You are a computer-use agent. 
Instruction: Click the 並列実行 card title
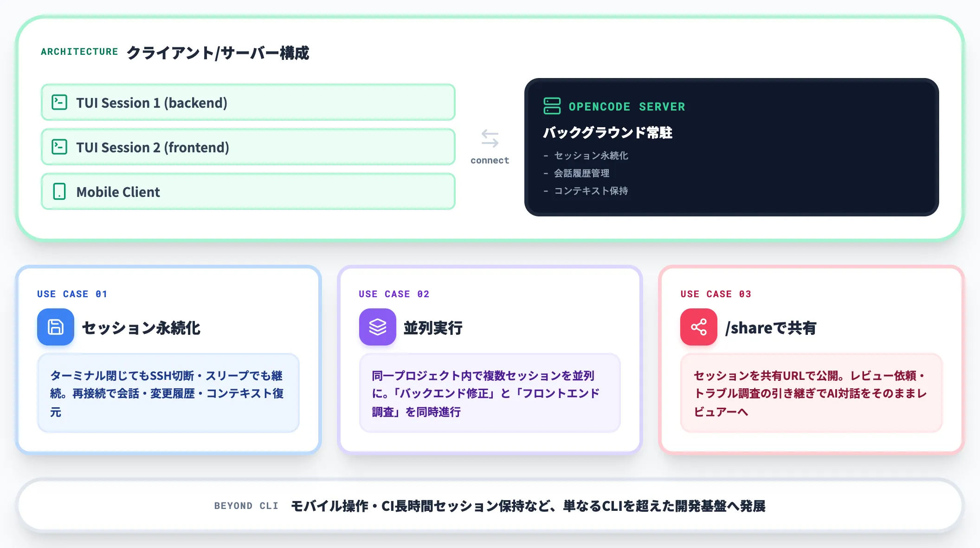tap(433, 328)
